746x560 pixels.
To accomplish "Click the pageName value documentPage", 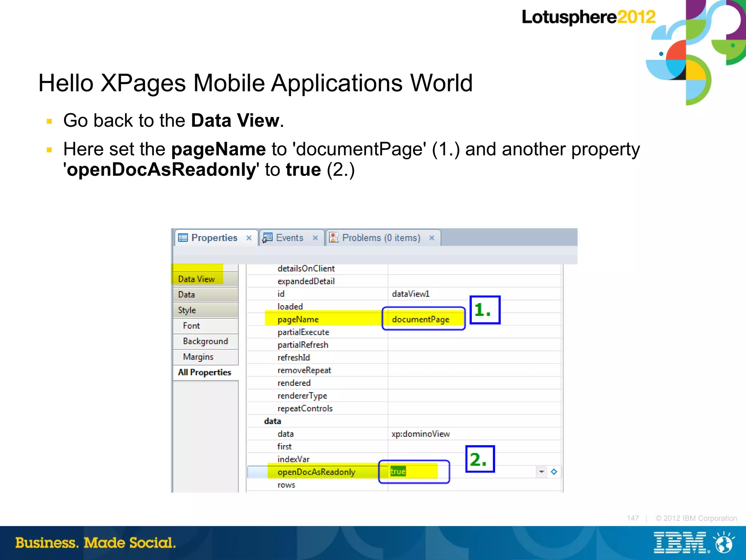I will pos(421,320).
